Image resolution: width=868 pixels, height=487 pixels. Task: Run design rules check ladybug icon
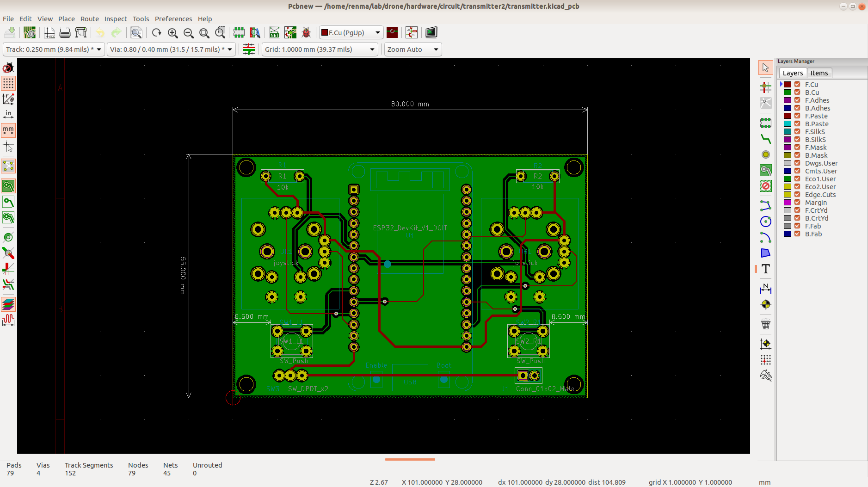click(x=306, y=32)
